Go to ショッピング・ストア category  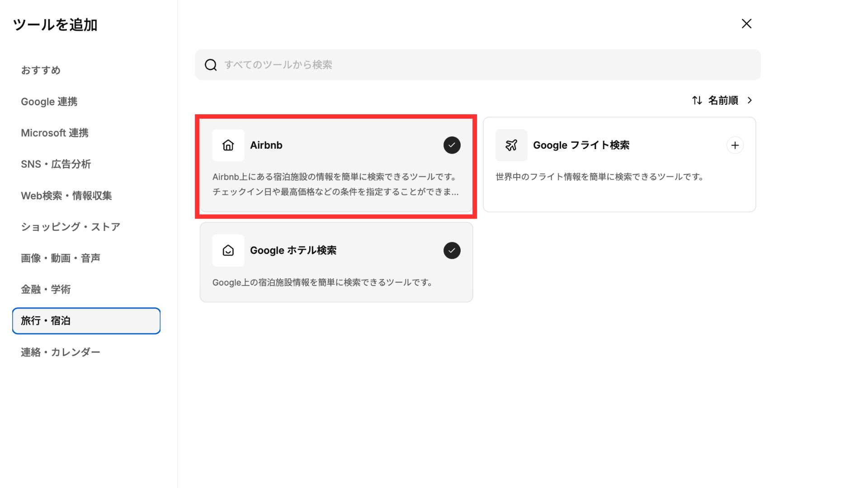71,227
